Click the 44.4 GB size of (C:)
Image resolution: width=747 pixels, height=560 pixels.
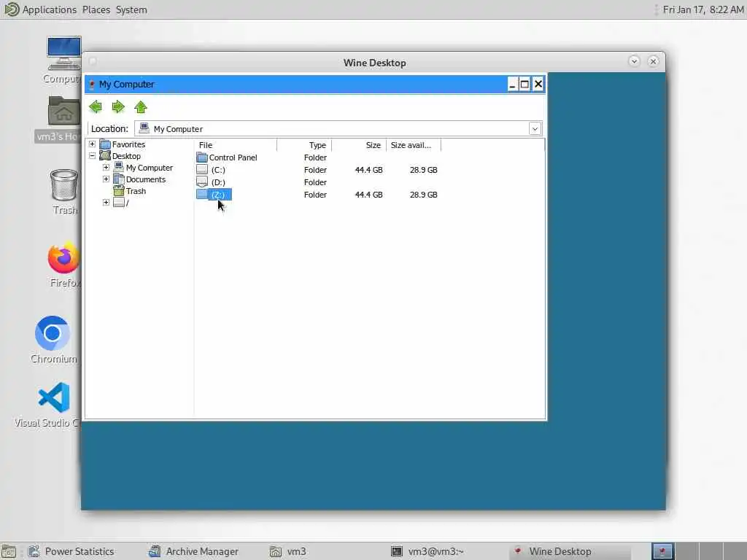coord(368,169)
